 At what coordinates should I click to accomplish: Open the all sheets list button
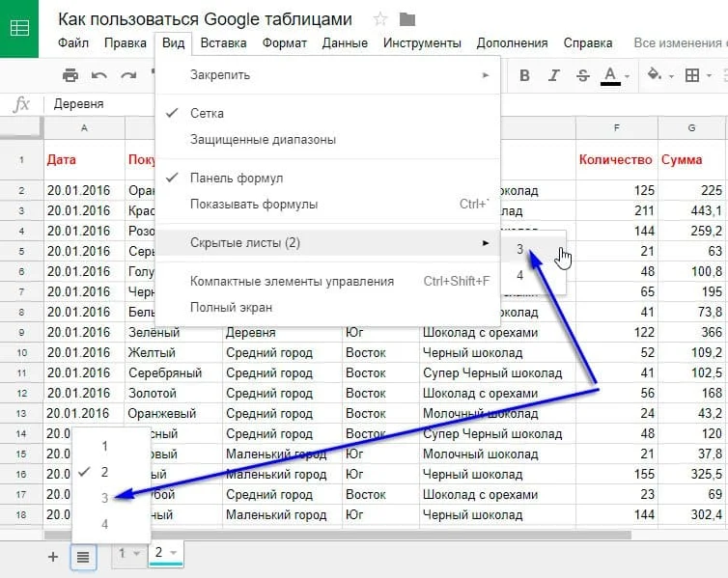[x=83, y=557]
